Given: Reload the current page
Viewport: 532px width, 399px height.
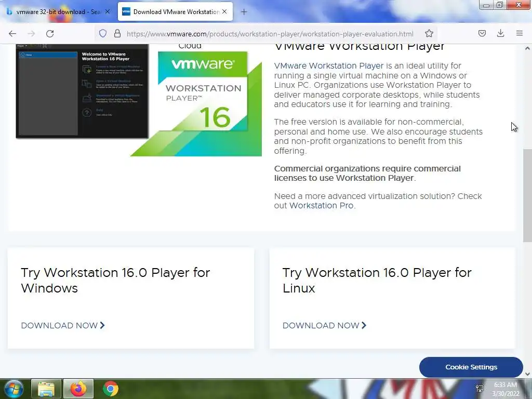Looking at the screenshot, I should [x=50, y=34].
